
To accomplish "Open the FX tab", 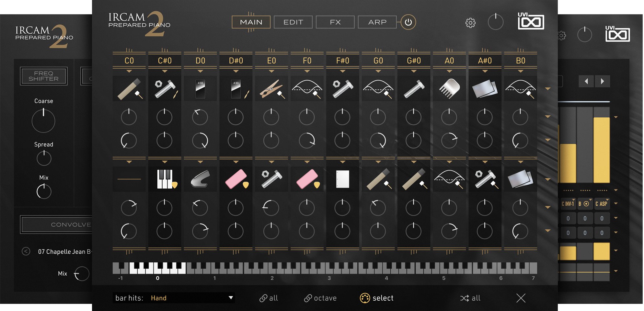I will click(335, 22).
